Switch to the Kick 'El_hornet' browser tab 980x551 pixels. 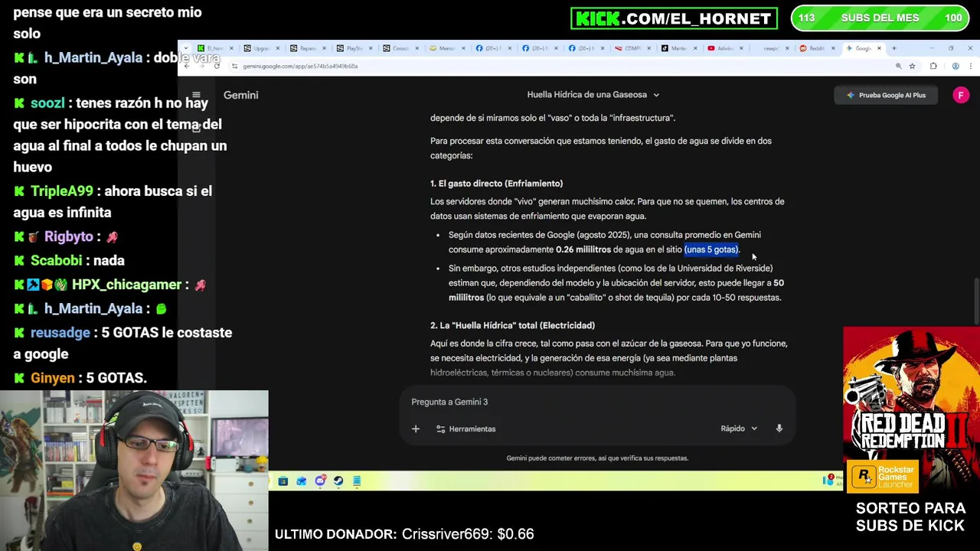coord(214,48)
